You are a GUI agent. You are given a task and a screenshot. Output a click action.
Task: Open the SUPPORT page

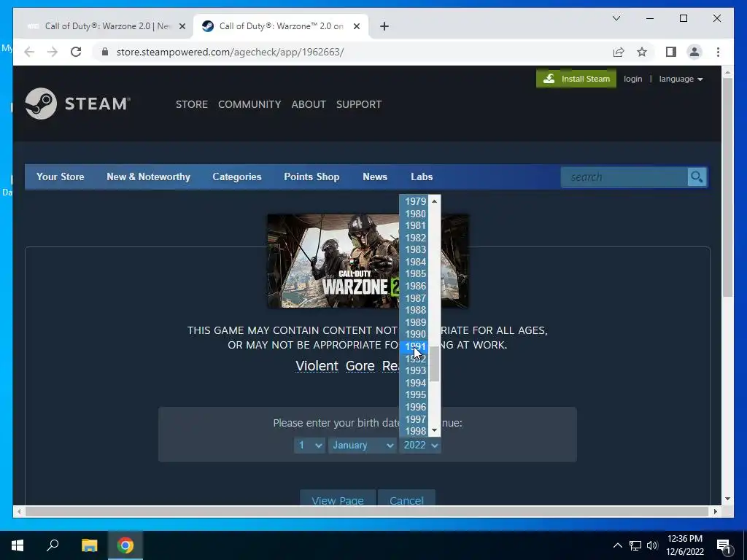click(x=359, y=104)
